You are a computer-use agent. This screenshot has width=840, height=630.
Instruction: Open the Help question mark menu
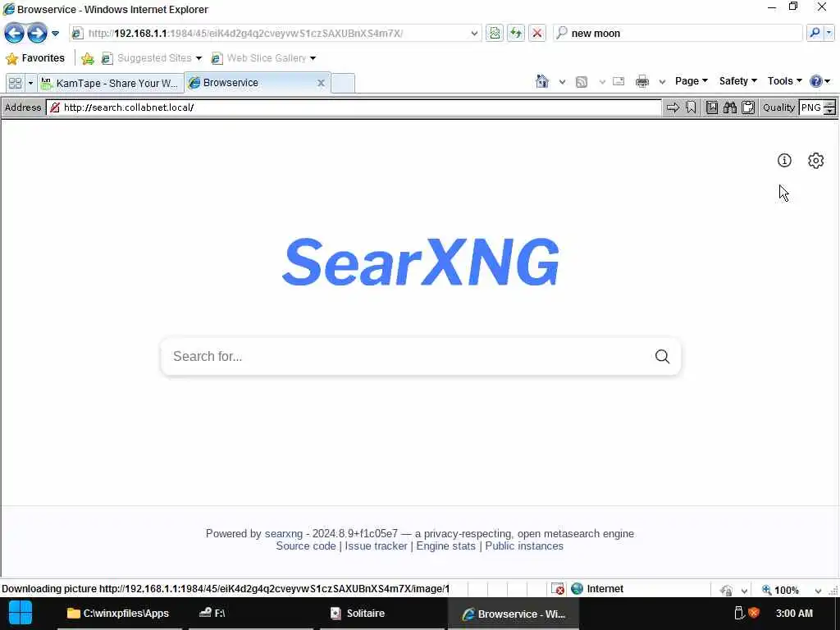point(820,81)
